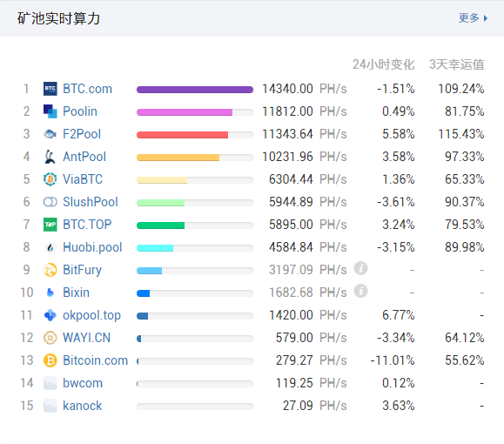Image resolution: width=504 pixels, height=444 pixels.
Task: Click the 14340.00 PH/s hashrate value
Action: tap(305, 89)
